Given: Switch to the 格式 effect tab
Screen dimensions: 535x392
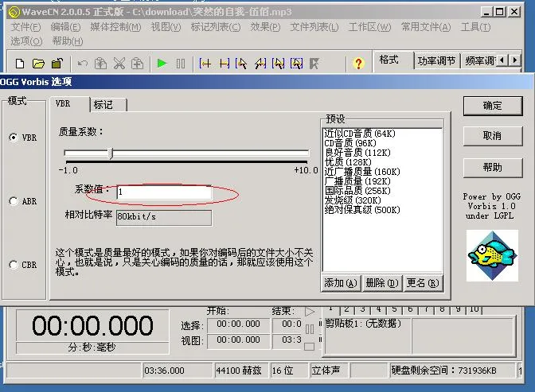Looking at the screenshot, I should pos(394,61).
